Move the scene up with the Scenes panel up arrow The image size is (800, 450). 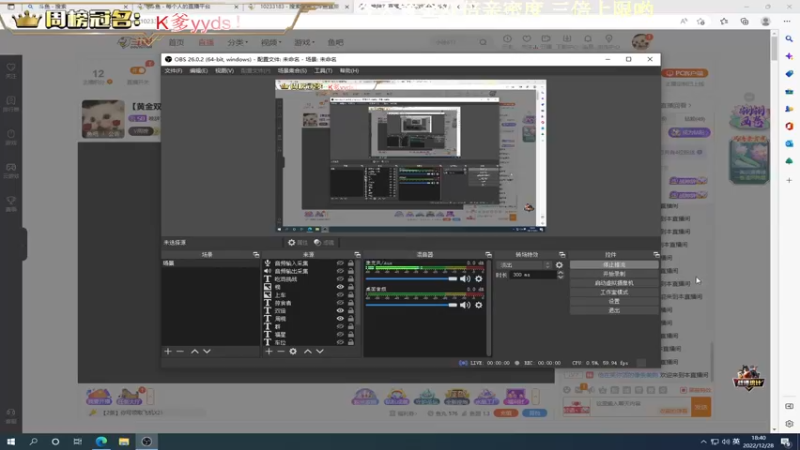coord(194,352)
